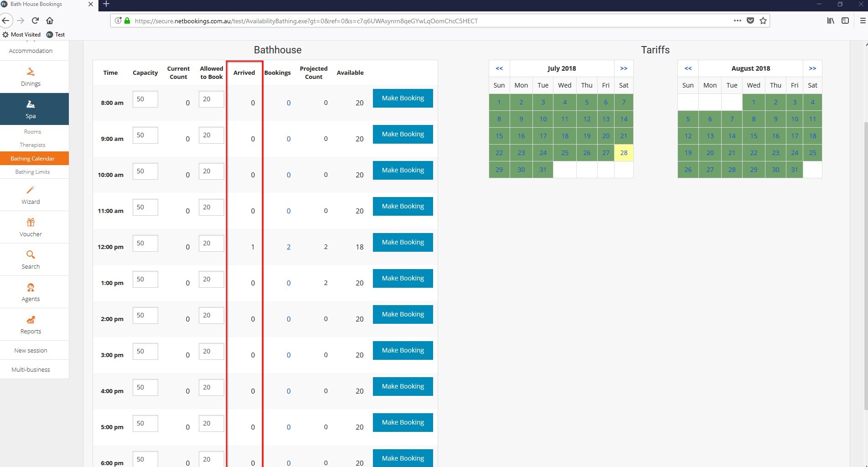The image size is (868, 467).
Task: Go to browser home page
Action: click(x=50, y=21)
